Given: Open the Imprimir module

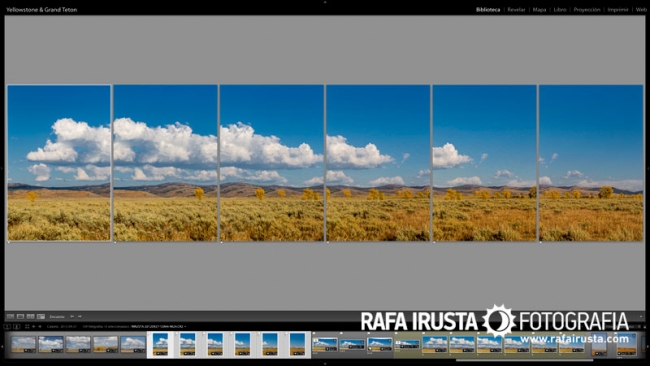Looking at the screenshot, I should [x=618, y=10].
